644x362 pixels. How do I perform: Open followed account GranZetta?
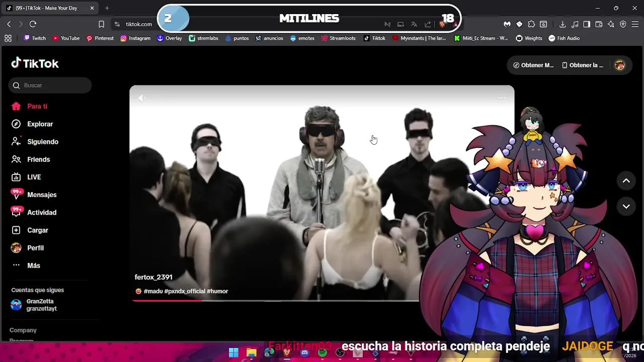tap(34, 305)
